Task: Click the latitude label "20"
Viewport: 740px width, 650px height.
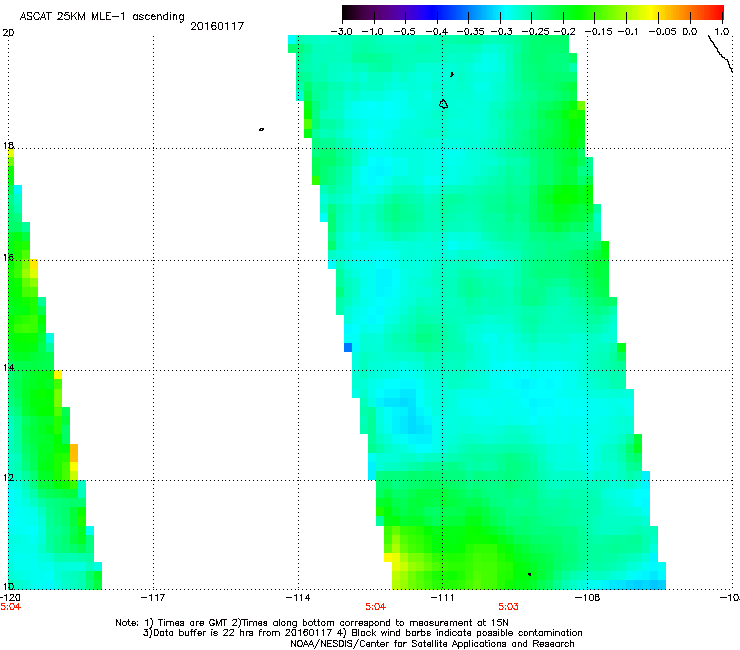Action: point(8,33)
